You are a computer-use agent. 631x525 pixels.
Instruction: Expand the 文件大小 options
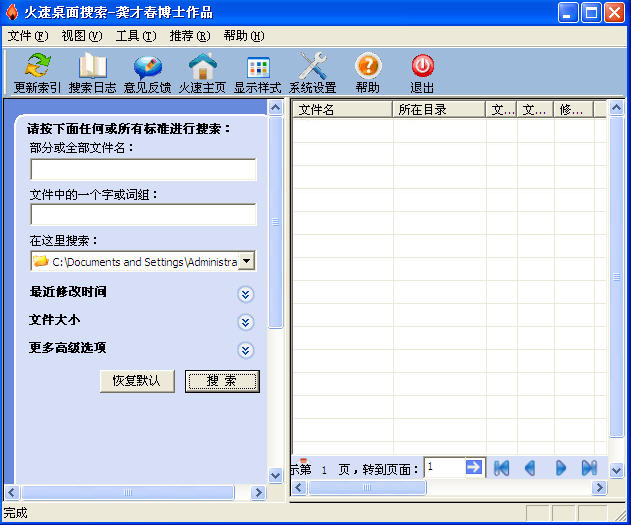[x=246, y=322]
